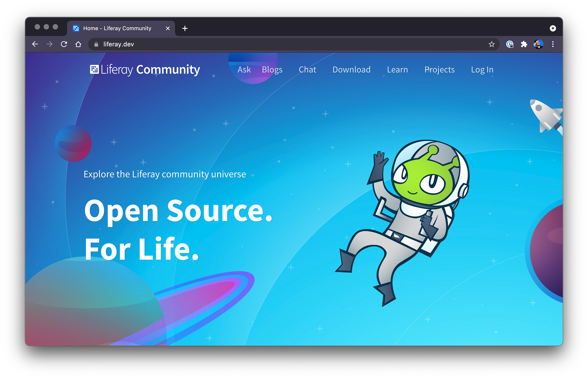Open Chrome's three-dot menu
588x379 pixels.
[553, 44]
